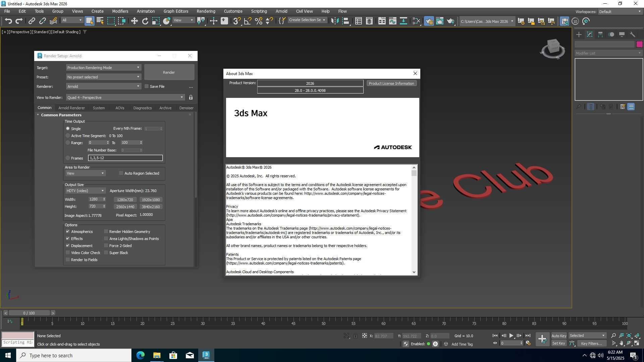Lock the view to render
Screen dimensions: 644x362
[x=191, y=98]
